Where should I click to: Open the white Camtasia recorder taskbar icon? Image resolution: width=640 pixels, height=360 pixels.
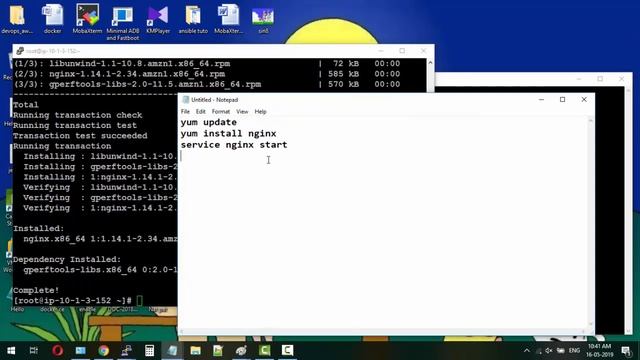pos(287,351)
